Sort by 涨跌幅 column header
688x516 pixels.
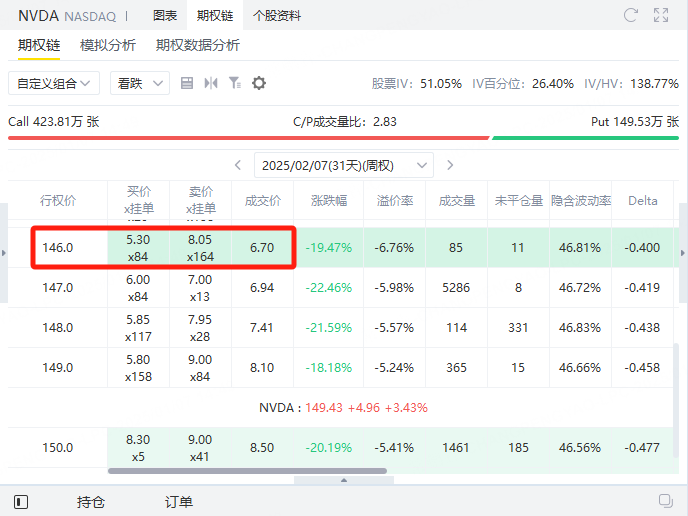329,201
